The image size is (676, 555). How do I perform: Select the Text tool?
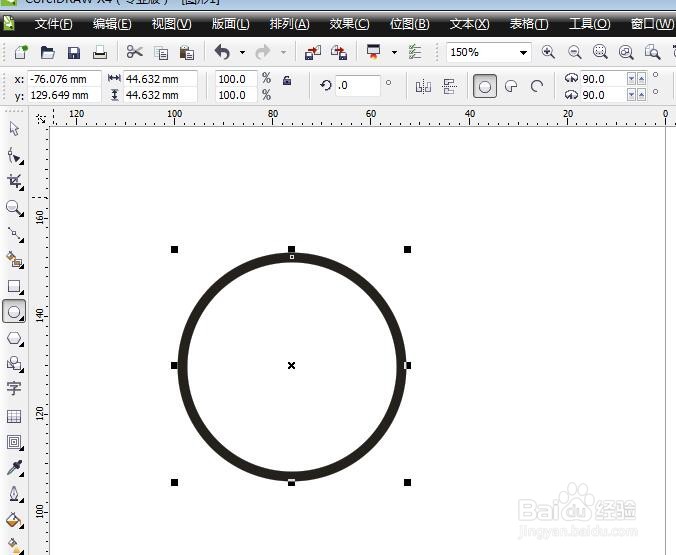(x=14, y=389)
